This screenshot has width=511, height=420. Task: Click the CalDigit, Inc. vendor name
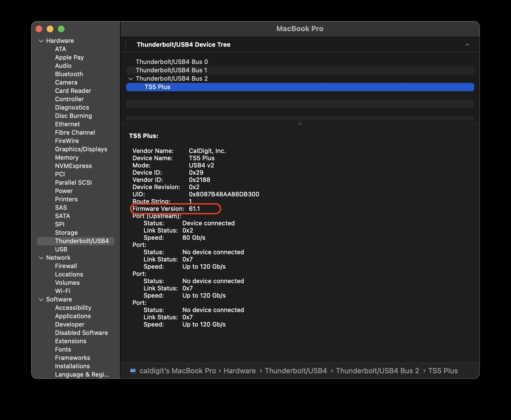click(x=207, y=151)
